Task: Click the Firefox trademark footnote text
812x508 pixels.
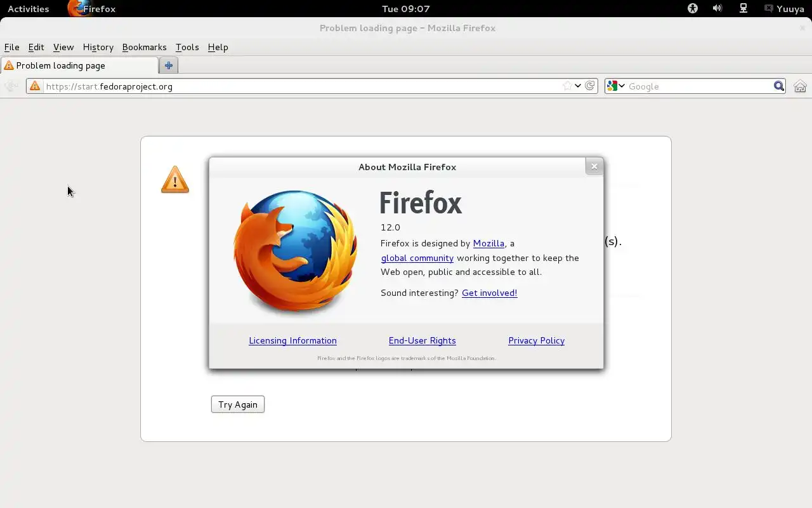Action: (x=407, y=358)
